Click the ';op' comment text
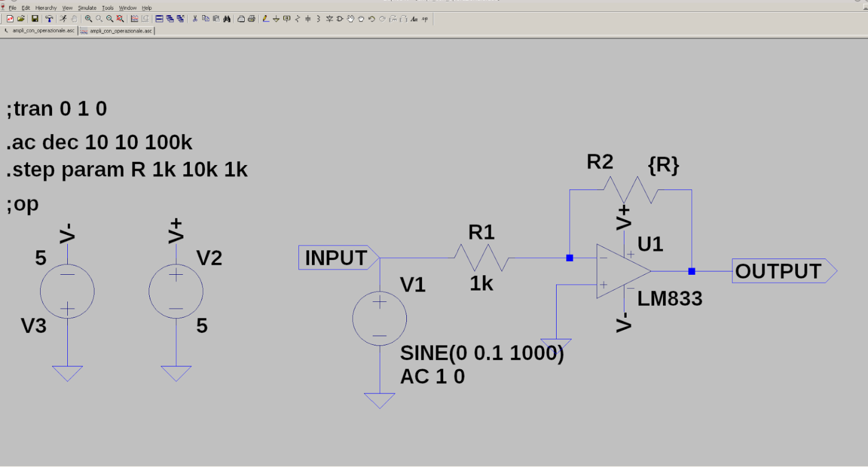This screenshot has height=467, width=868. point(23,204)
